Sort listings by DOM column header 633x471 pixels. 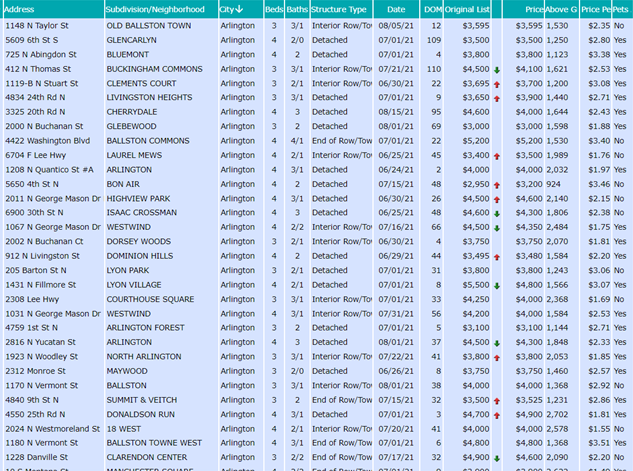432,9
